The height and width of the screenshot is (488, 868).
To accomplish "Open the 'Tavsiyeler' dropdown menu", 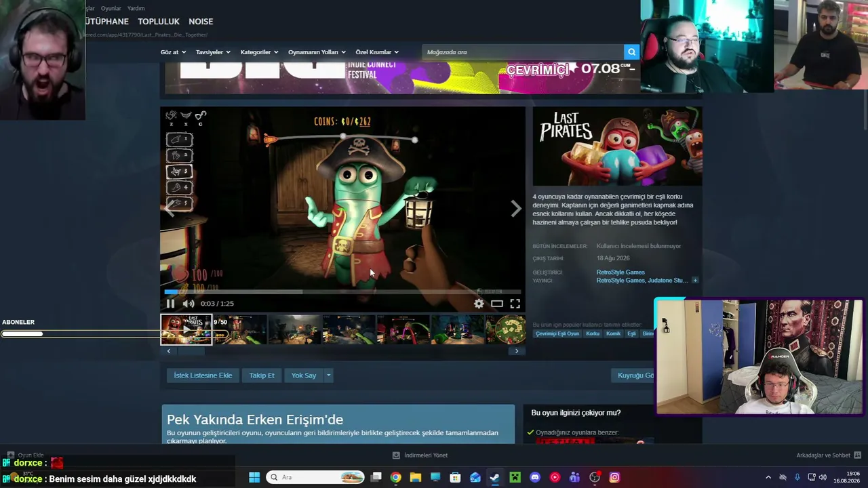I will [x=213, y=52].
